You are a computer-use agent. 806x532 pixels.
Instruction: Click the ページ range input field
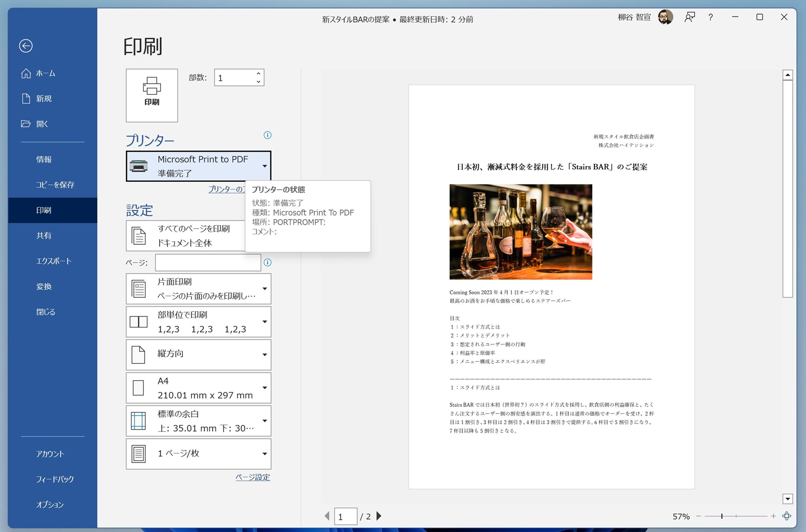coord(207,262)
